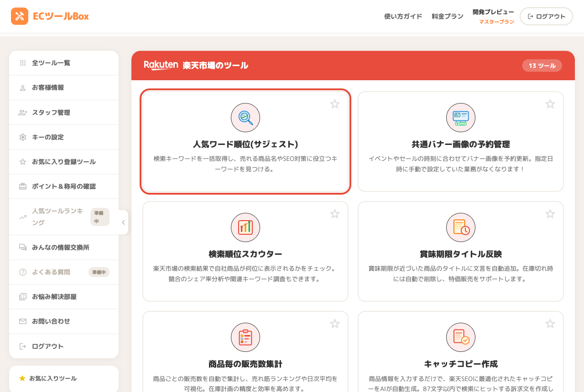Open the 賞味期限タイトル反映 tool title

coord(461,254)
